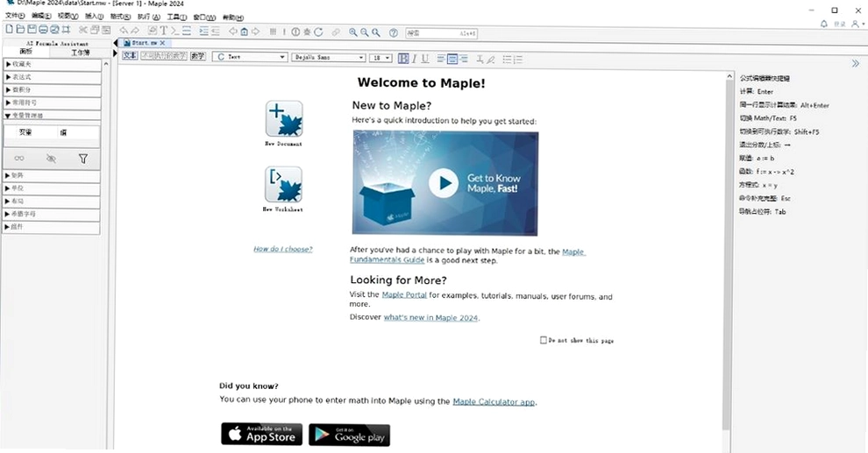This screenshot has height=453, width=868.
Task: Expand the 收藏夹 palette
Action: [x=52, y=64]
